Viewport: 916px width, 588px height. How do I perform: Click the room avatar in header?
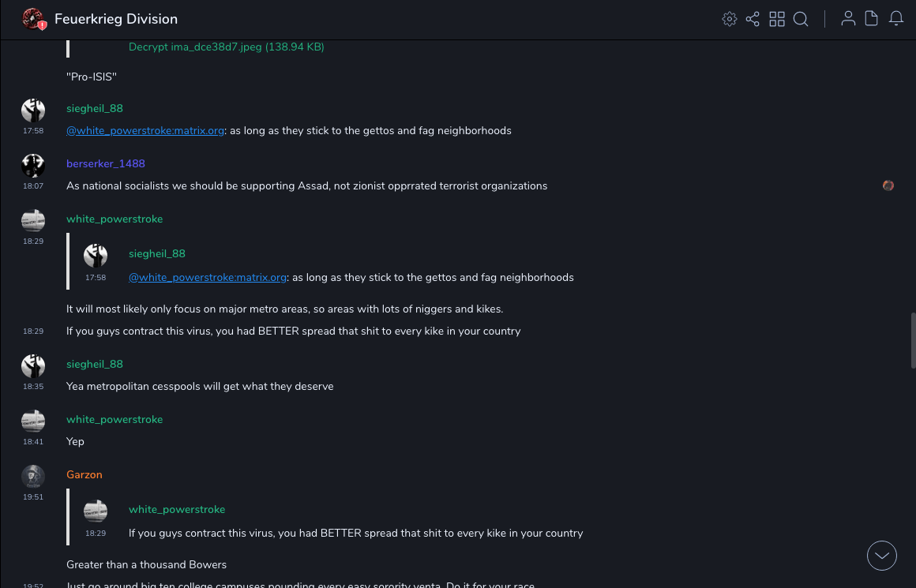(x=33, y=19)
